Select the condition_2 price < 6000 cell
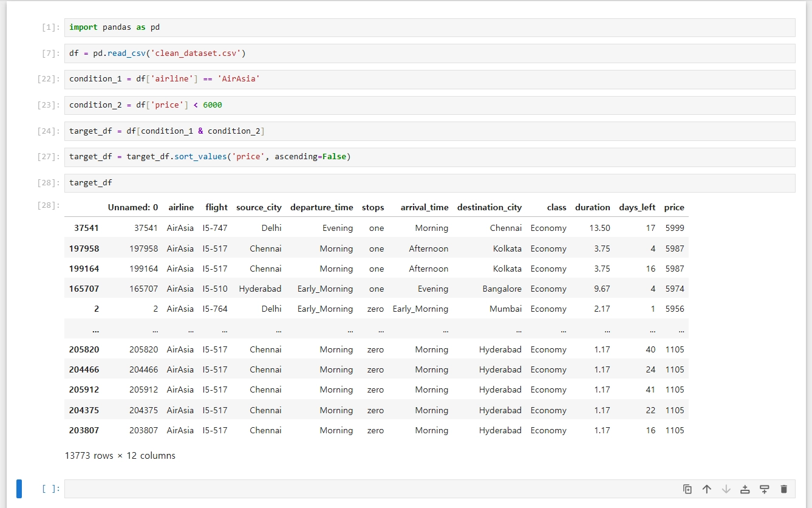Image resolution: width=812 pixels, height=508 pixels. (429, 105)
